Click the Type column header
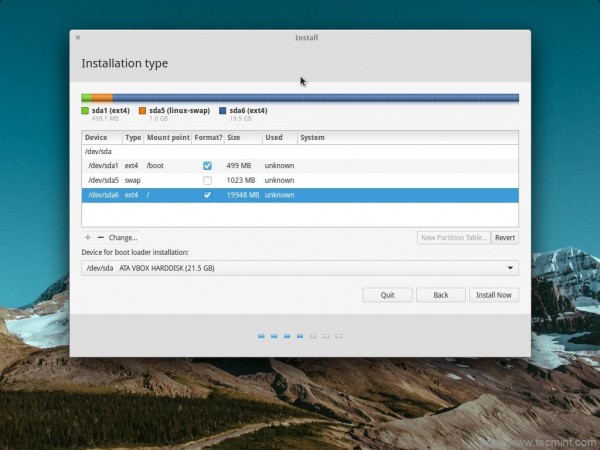The width and height of the screenshot is (600, 450). 133,137
